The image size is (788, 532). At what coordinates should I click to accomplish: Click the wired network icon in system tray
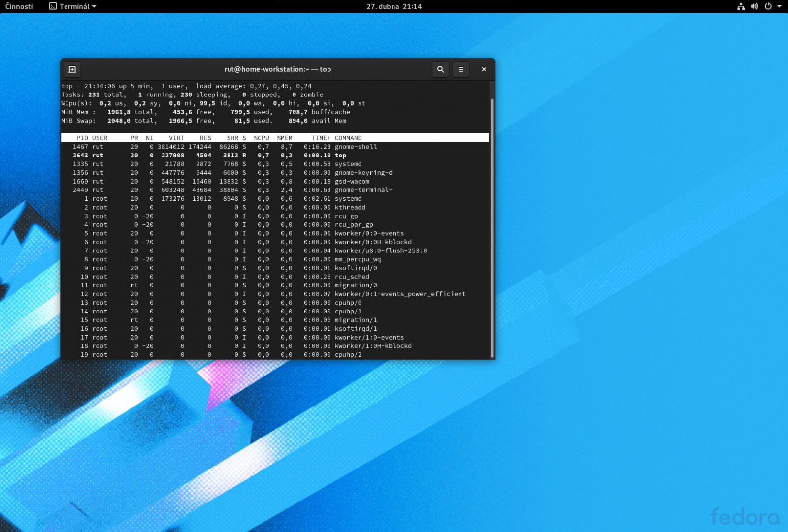(x=741, y=6)
